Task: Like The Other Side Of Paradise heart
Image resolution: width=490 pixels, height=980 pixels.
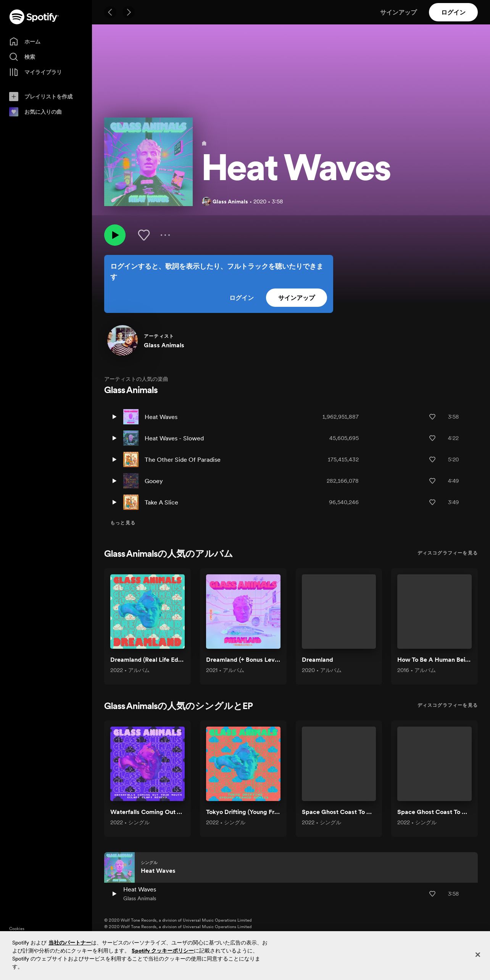Action: point(432,459)
